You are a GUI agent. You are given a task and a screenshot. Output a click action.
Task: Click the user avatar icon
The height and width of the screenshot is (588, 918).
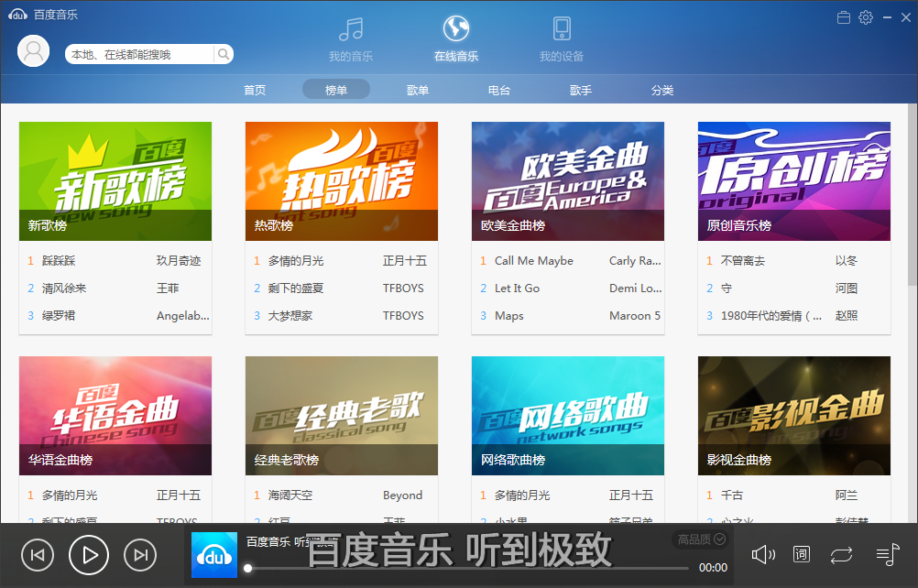point(34,51)
